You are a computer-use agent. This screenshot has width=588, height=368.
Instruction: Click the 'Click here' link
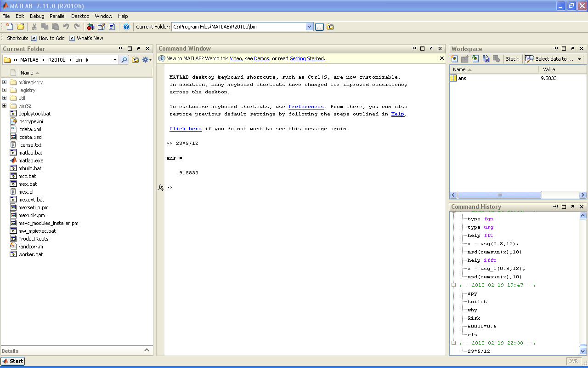coord(186,129)
